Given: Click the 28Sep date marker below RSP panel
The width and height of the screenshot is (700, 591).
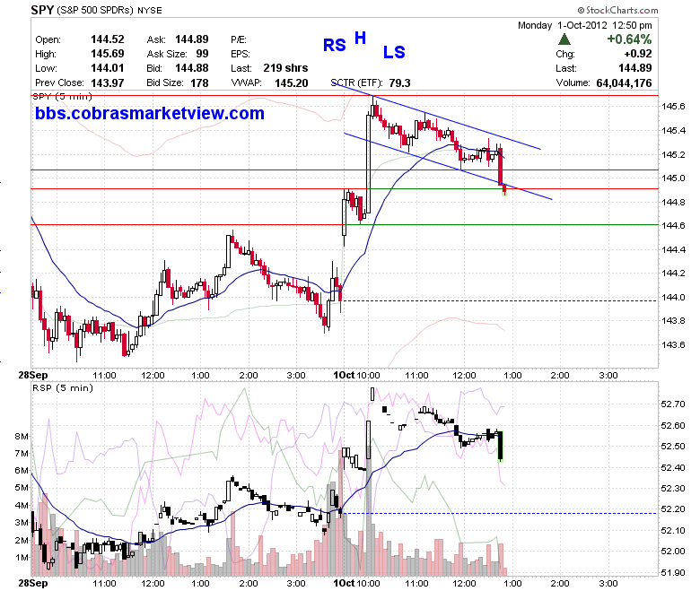Looking at the screenshot, I should 33,583.
